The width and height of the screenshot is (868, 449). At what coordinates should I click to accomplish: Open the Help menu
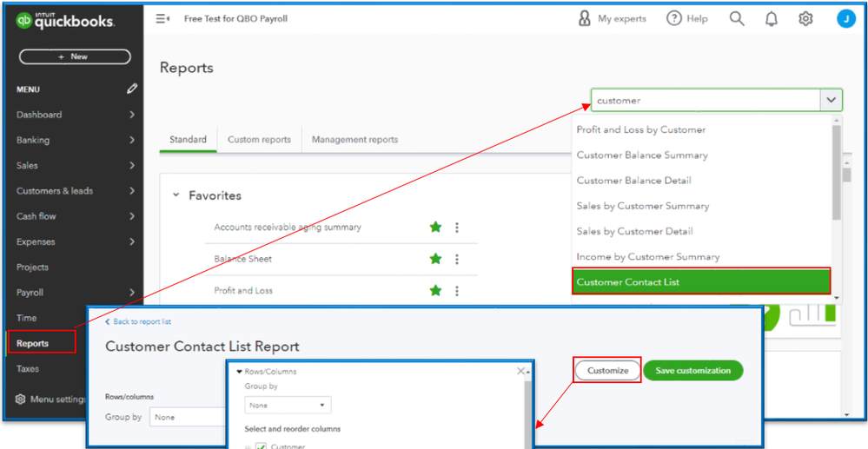coord(687,19)
